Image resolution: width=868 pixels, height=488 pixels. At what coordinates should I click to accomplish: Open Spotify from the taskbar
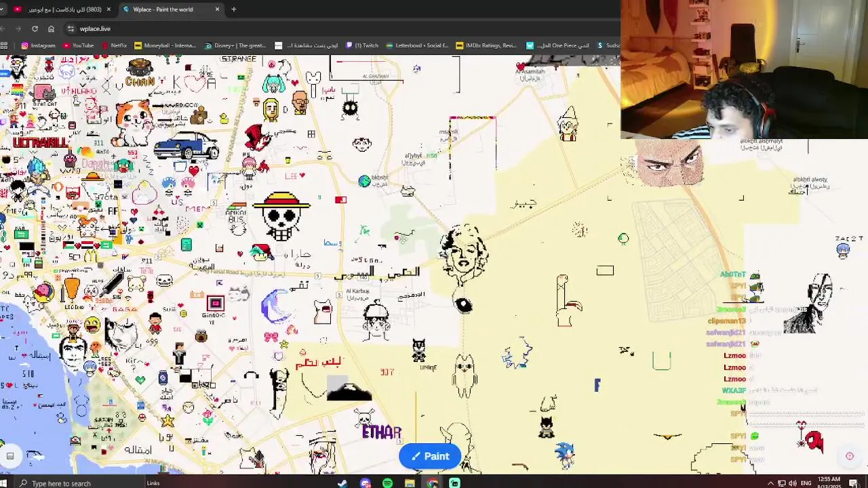pyautogui.click(x=387, y=483)
